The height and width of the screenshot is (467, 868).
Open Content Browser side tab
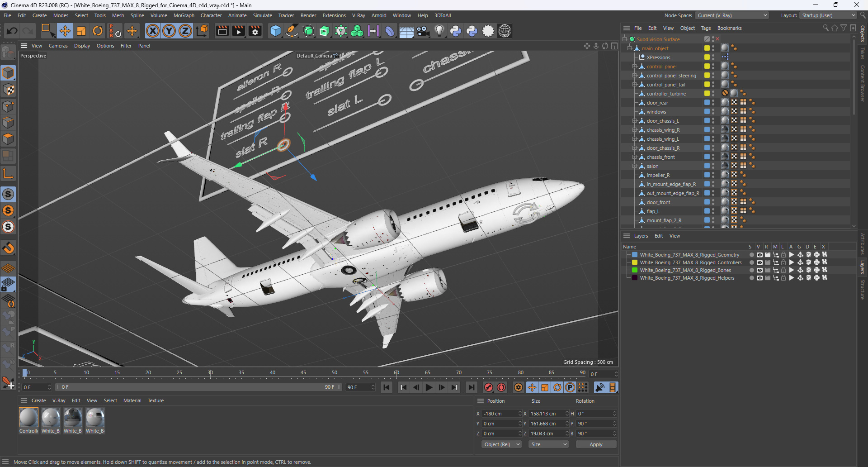point(863,83)
